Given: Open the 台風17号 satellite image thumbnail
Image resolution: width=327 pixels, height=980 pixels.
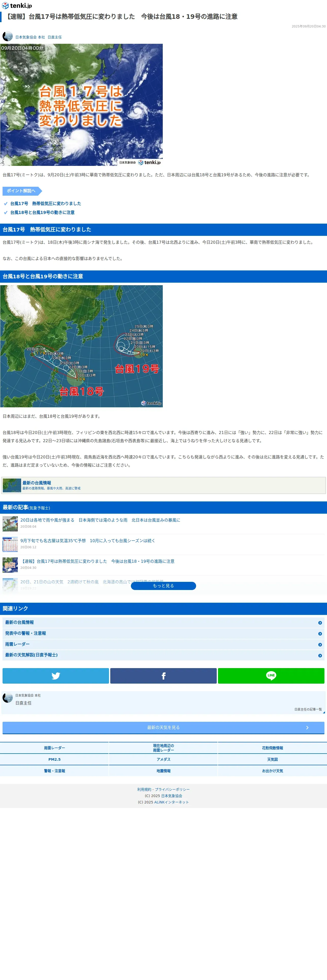Looking at the screenshot, I should [x=81, y=105].
